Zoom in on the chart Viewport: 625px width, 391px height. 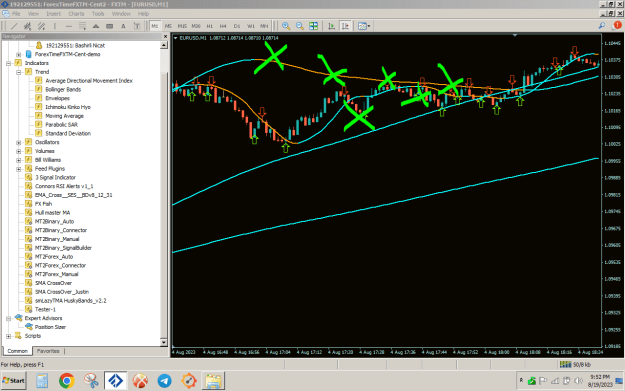[x=286, y=26]
